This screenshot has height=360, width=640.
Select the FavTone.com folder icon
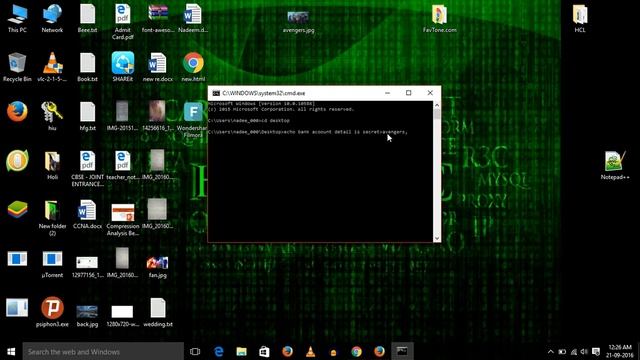pos(439,19)
